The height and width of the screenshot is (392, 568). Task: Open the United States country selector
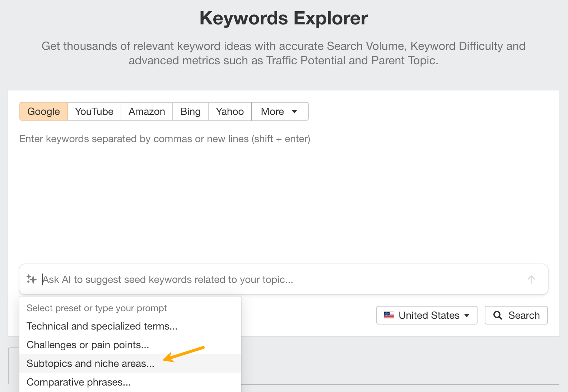click(x=427, y=315)
